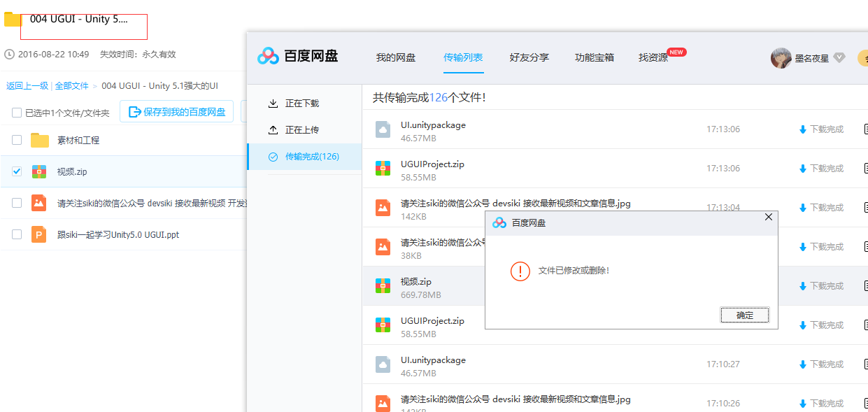Select 传输完成(126) in the sidebar
The width and height of the screenshot is (868, 412).
point(304,157)
